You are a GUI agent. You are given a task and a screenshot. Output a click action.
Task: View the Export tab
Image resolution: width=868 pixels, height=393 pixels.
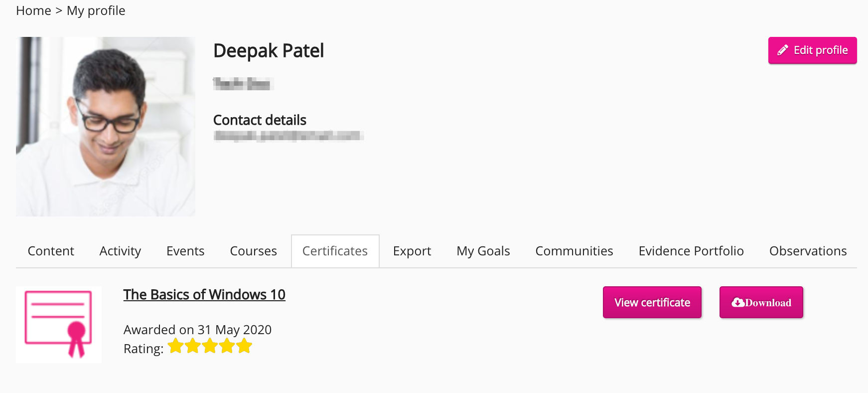click(412, 251)
